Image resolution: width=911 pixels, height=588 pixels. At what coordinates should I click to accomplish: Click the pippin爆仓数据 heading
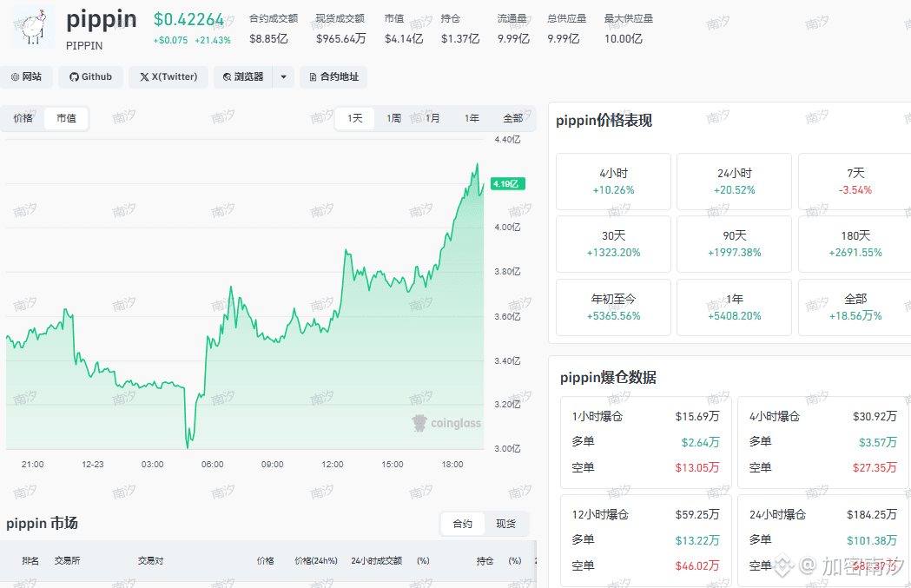[x=608, y=377]
